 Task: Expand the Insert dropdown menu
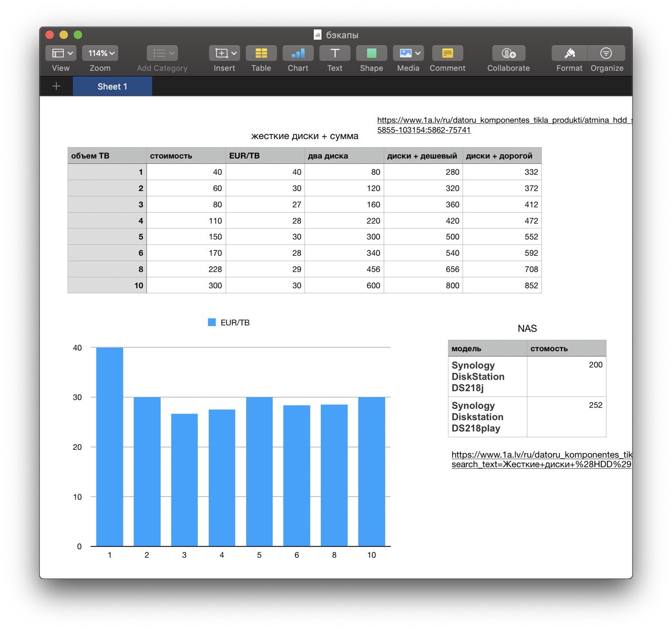tap(224, 53)
